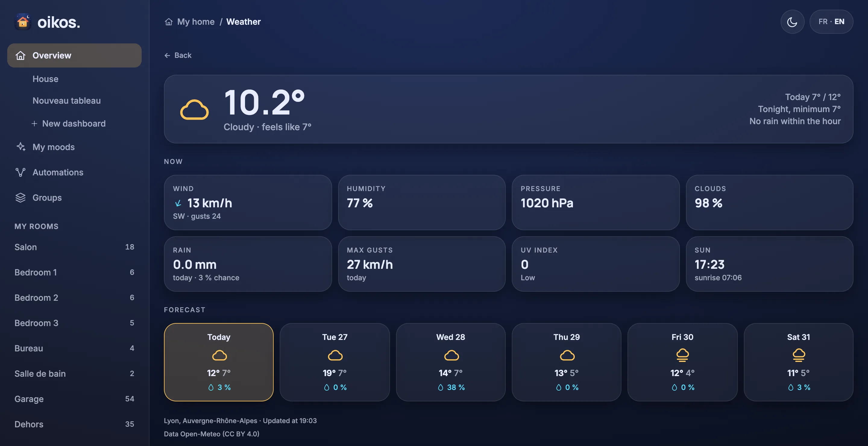Click the large cloud icon beside 10.2°
Viewport: 868px width, 446px height.
194,109
